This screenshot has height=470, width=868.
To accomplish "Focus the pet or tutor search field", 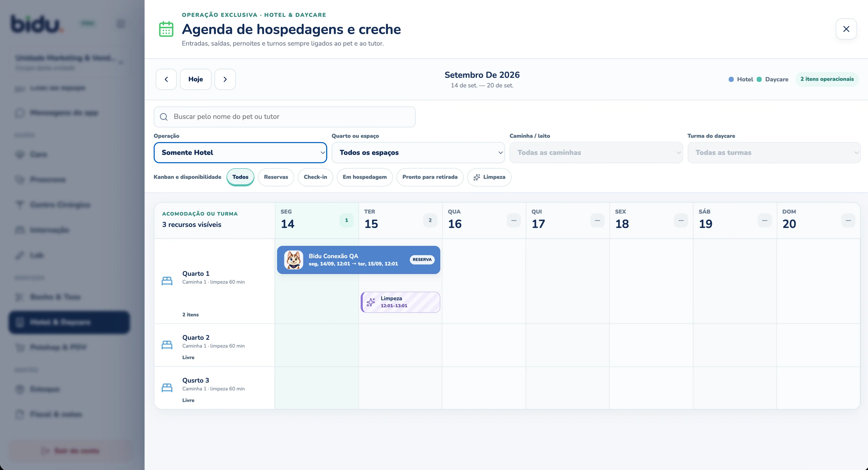I will coord(285,117).
